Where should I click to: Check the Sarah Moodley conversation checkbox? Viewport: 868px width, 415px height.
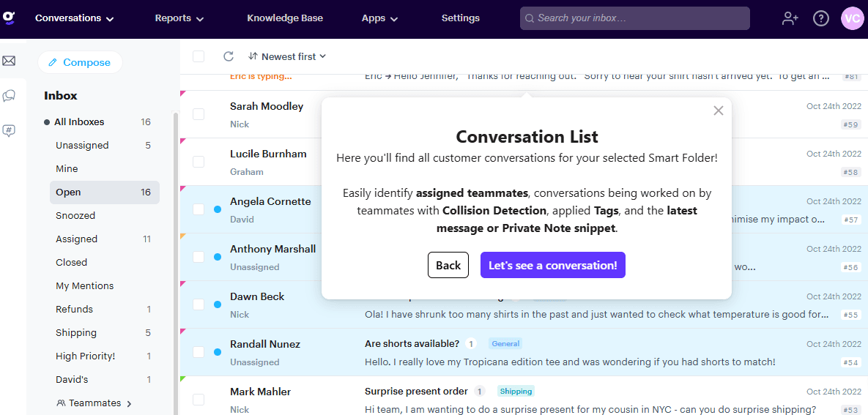(199, 114)
